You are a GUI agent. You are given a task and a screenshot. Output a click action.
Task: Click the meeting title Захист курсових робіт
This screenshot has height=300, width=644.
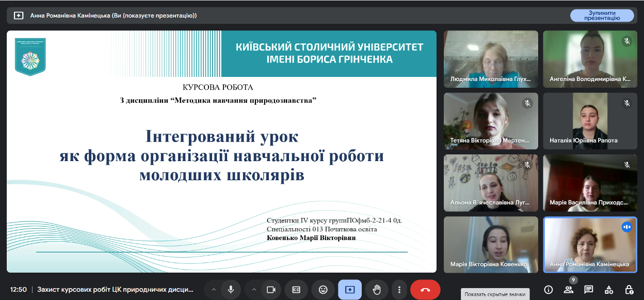point(115,290)
